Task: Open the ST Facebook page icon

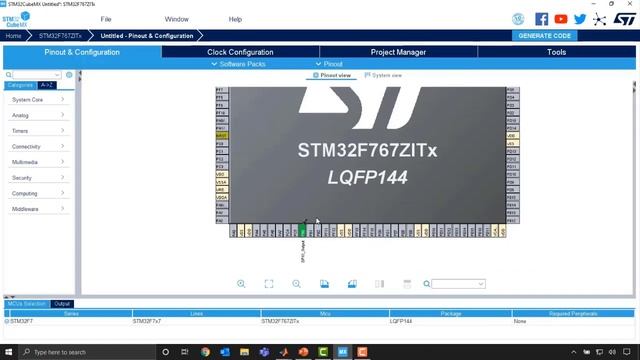Action: 542,19
